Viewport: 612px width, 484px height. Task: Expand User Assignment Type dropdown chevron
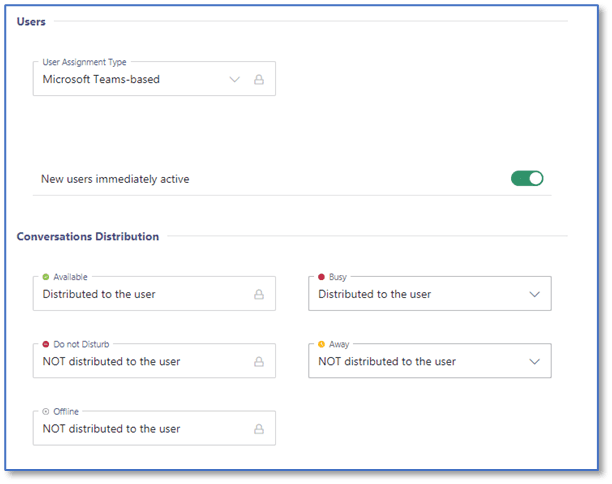click(234, 80)
